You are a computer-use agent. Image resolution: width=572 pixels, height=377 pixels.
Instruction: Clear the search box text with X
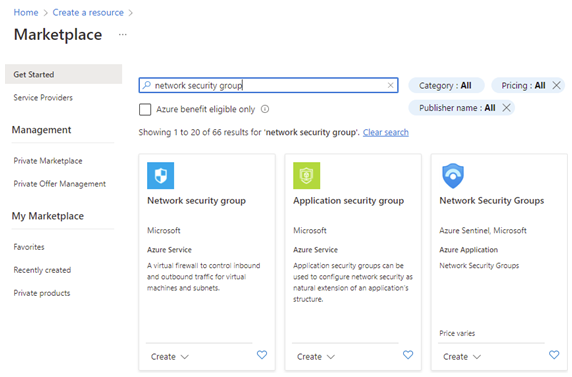390,85
